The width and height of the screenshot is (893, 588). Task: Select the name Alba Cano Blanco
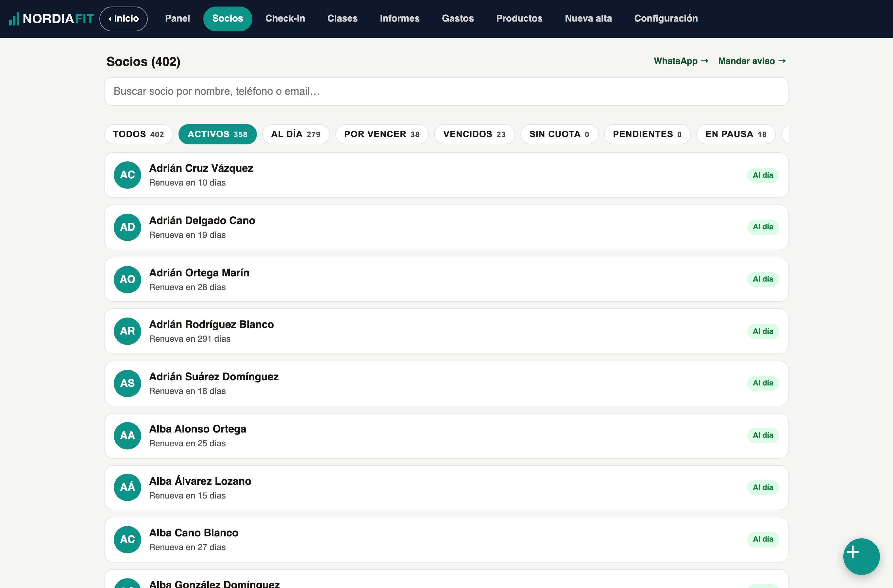click(194, 533)
